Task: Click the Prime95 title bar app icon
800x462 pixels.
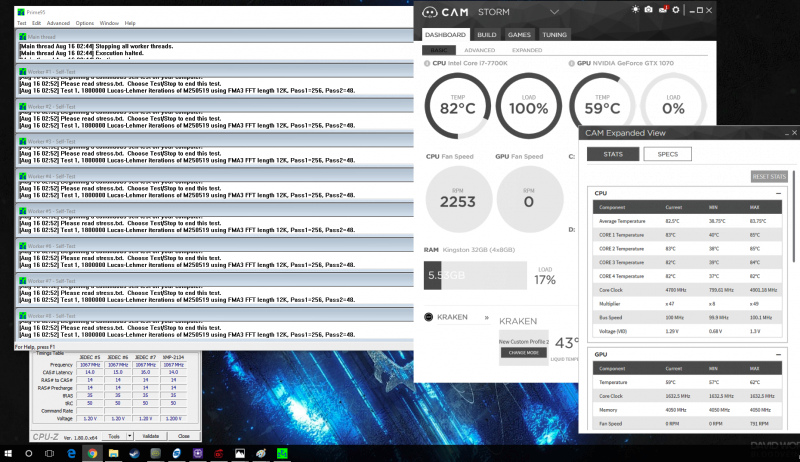Action: [21, 12]
